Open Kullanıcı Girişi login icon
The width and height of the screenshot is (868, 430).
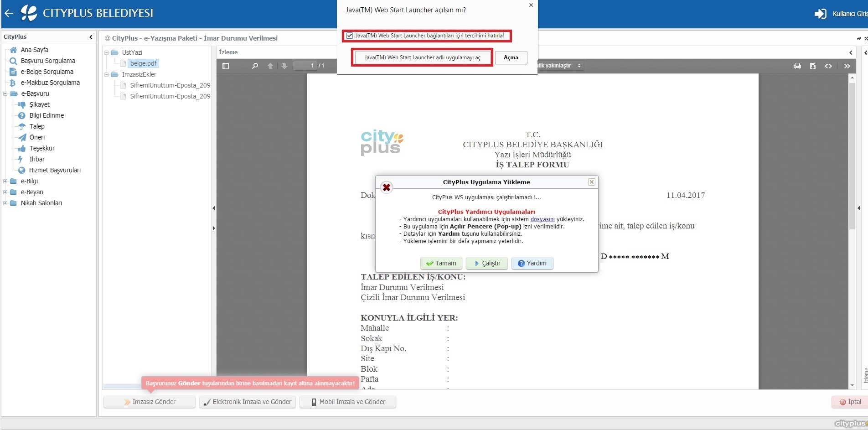pyautogui.click(x=820, y=14)
